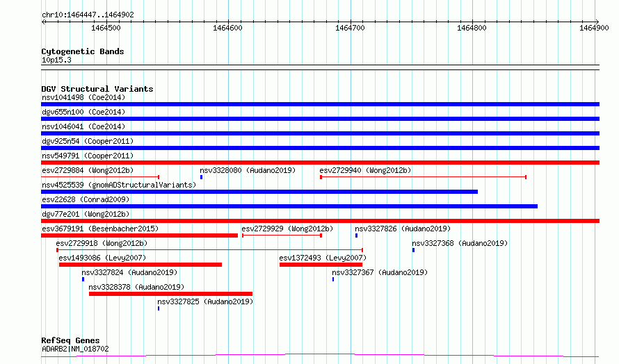Click the red bar under esv3679191
Image resolution: width=619 pixels, height=364 pixels.
coord(139,235)
